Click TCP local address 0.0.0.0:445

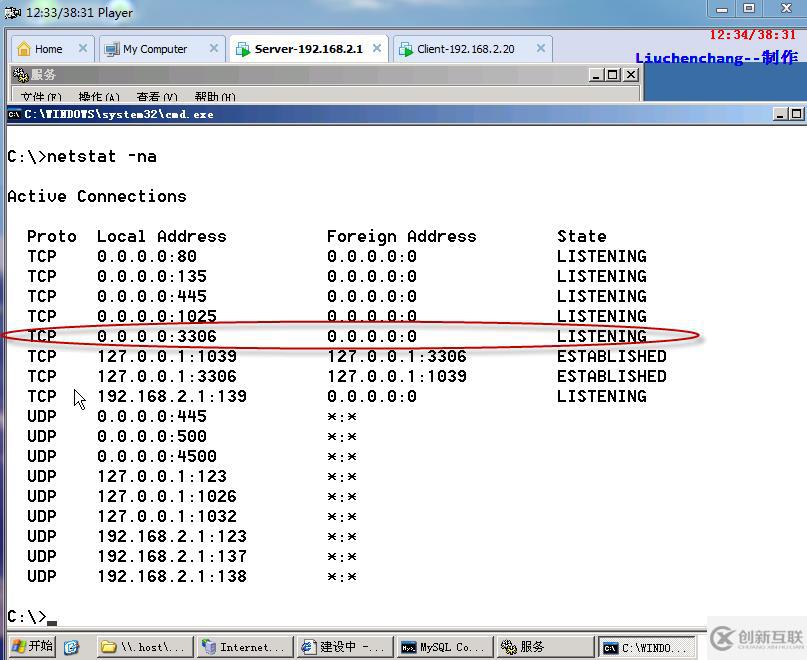[152, 297]
